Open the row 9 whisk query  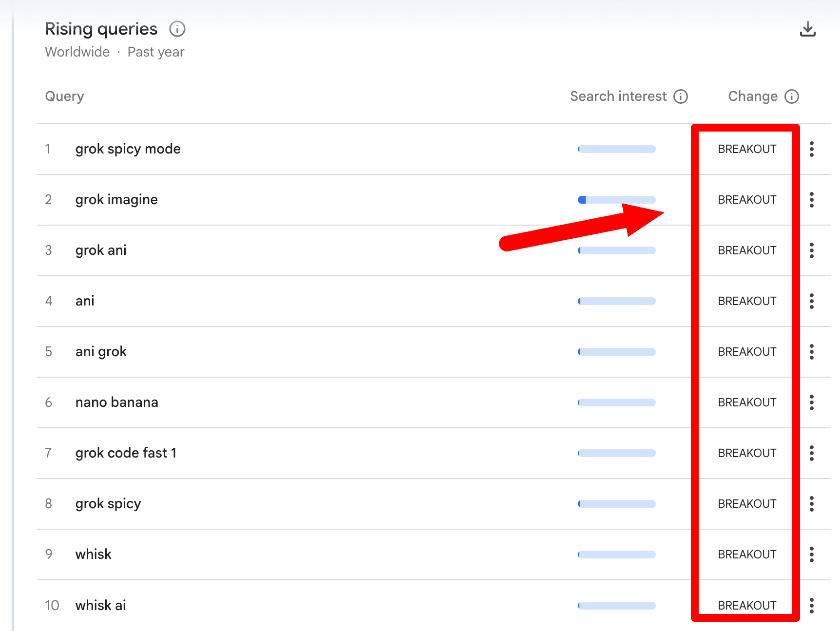point(94,555)
